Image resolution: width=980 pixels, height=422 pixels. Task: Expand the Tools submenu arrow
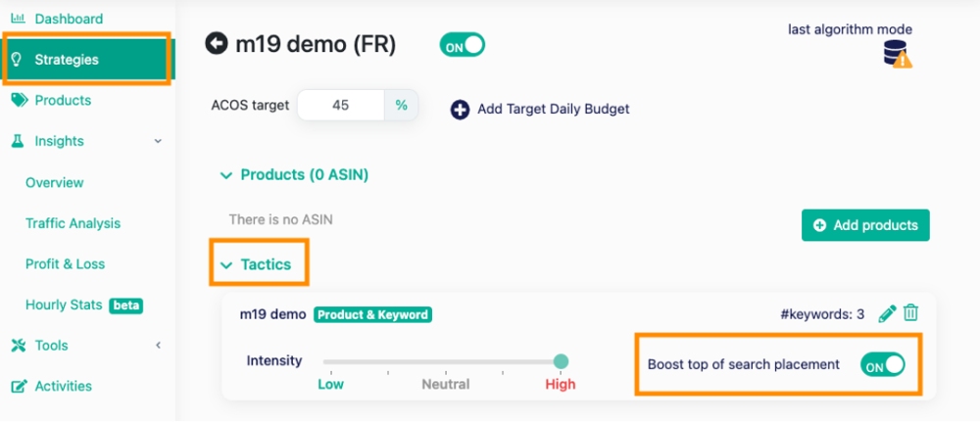[x=158, y=345]
